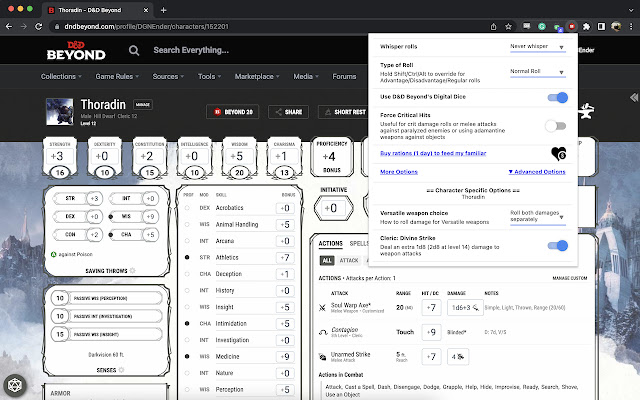The image size is (640, 400).
Task: Enable Force Critical Hits toggle
Action: click(x=556, y=126)
